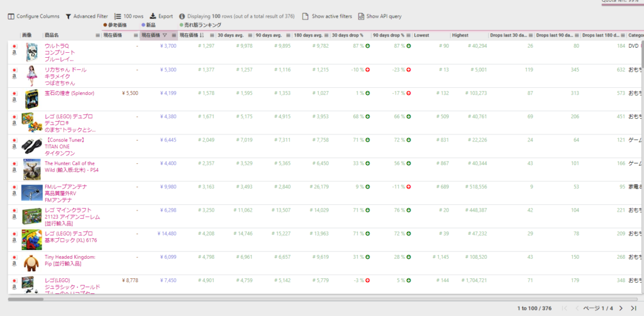644x316 pixels.
Task: Show the API query
Action: pos(380,16)
